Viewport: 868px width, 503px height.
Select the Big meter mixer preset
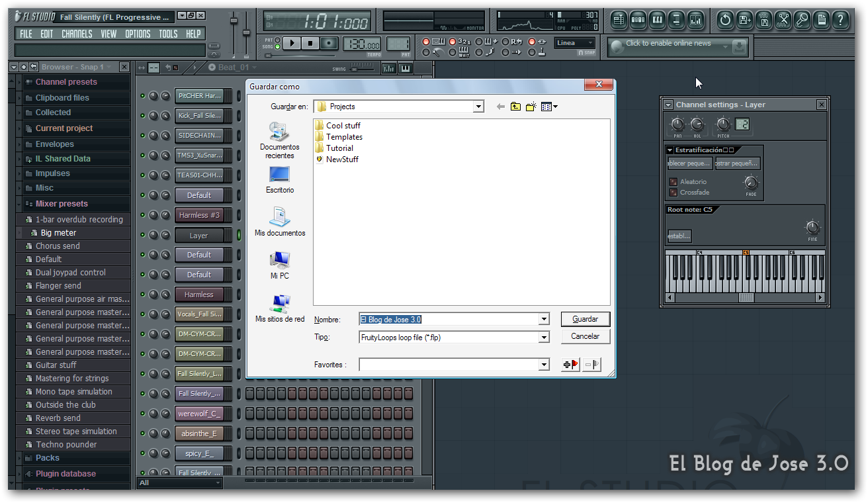58,233
